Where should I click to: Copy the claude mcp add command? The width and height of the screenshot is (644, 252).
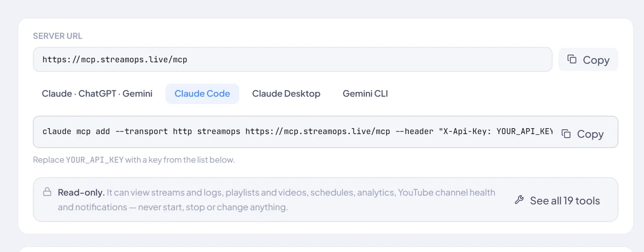[582, 134]
